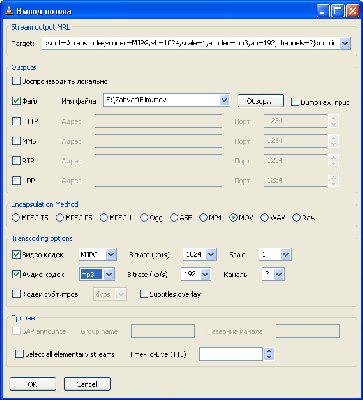Close the stream output dialog window
The width and height of the screenshot is (363, 400).
[x=352, y=11]
